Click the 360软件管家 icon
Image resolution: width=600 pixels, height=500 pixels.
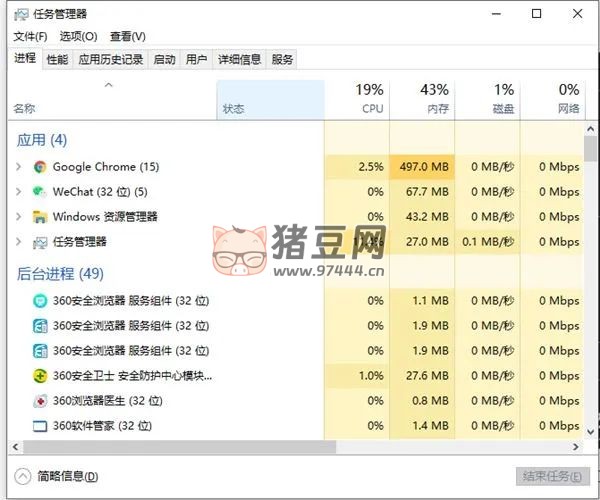[x=40, y=426]
